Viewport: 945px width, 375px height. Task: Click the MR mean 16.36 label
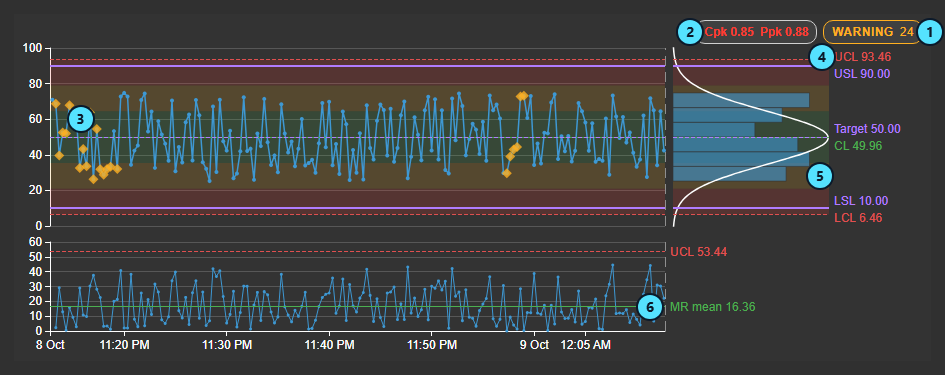712,307
